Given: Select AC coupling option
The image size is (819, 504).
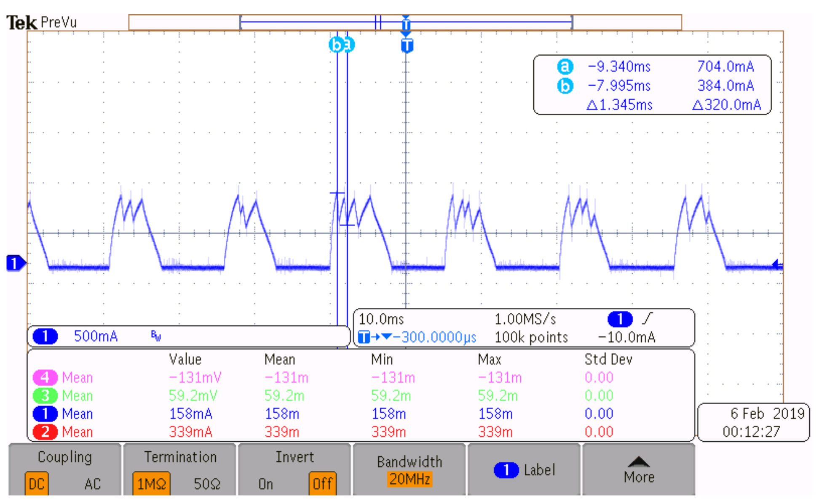Looking at the screenshot, I should point(92,484).
